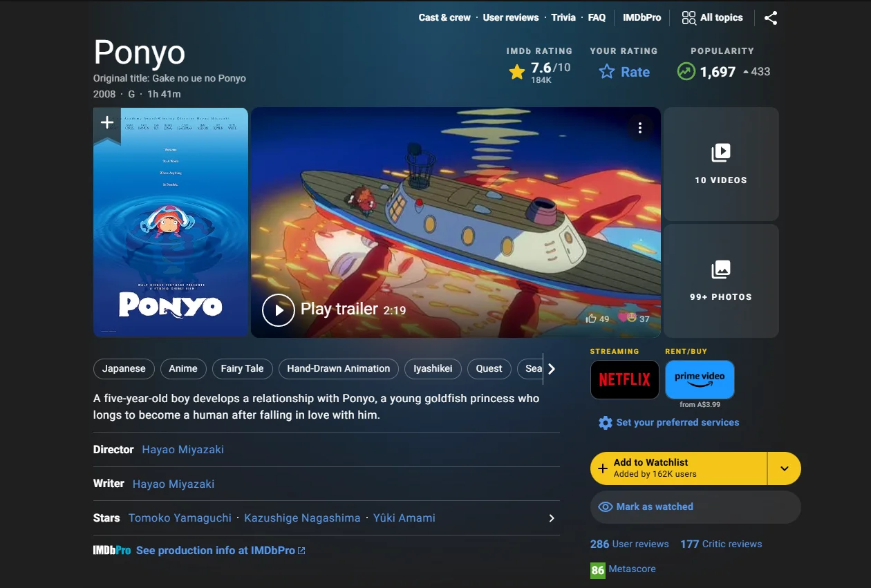Viewport: 871px width, 588px height.
Task: Open Ponyo on Netflix
Action: (624, 379)
